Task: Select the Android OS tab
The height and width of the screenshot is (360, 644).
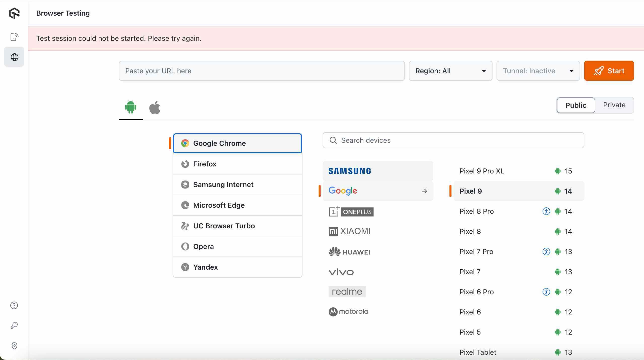Action: 131,107
